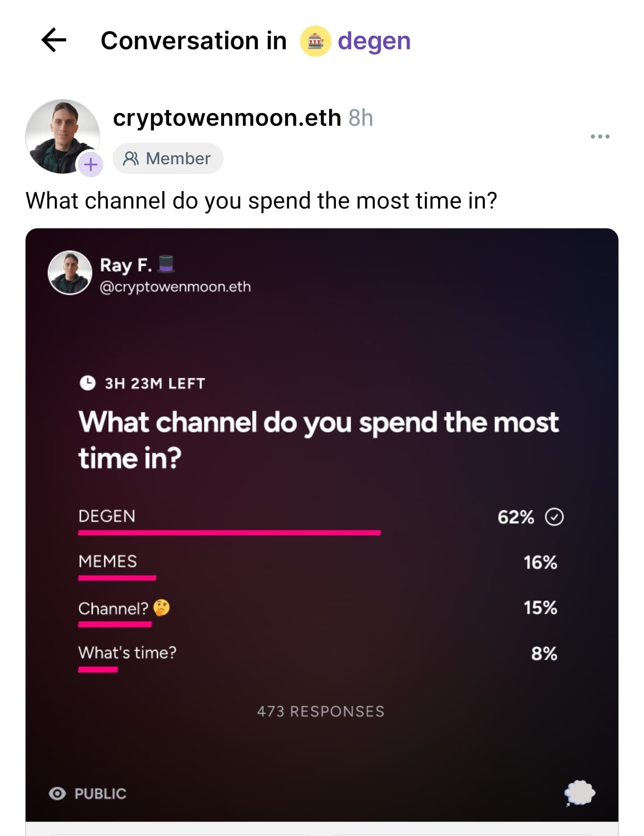
Task: View the 473 RESPONSES count
Action: [x=321, y=711]
